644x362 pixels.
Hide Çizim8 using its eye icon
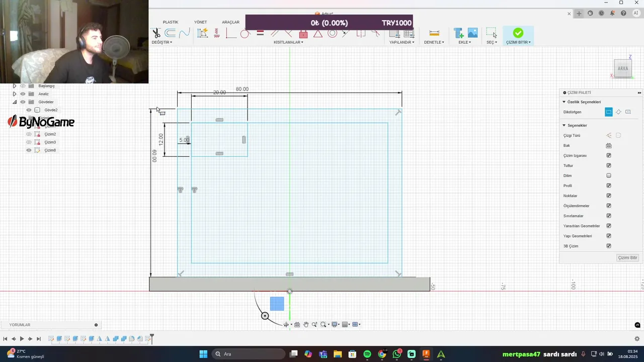(29, 150)
